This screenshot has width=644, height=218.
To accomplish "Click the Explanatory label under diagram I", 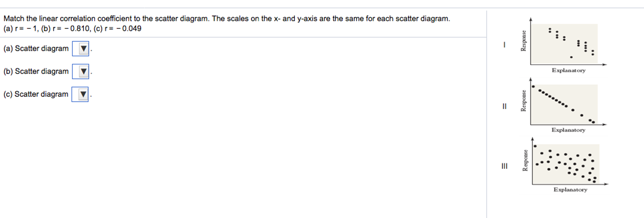I will click(x=568, y=71).
